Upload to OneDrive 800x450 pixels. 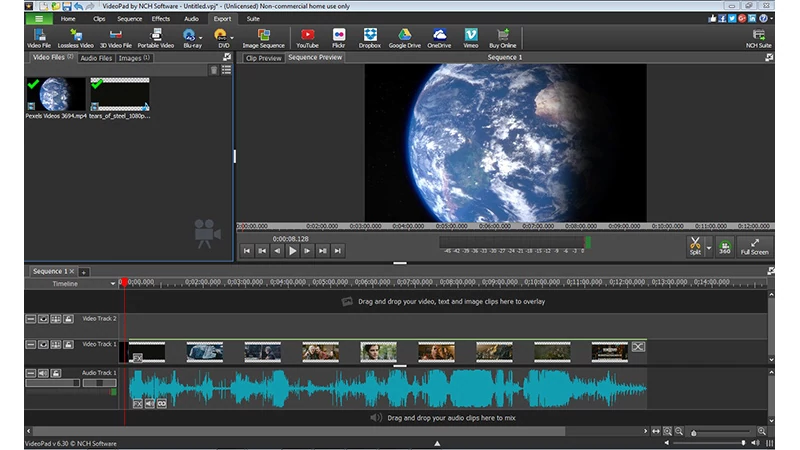439,38
